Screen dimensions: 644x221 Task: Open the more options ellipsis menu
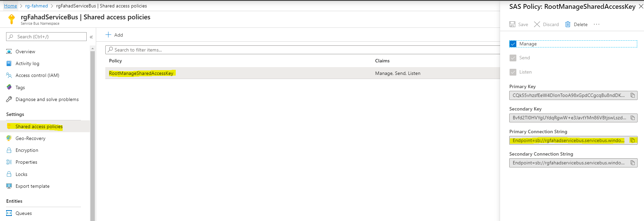coord(597,24)
